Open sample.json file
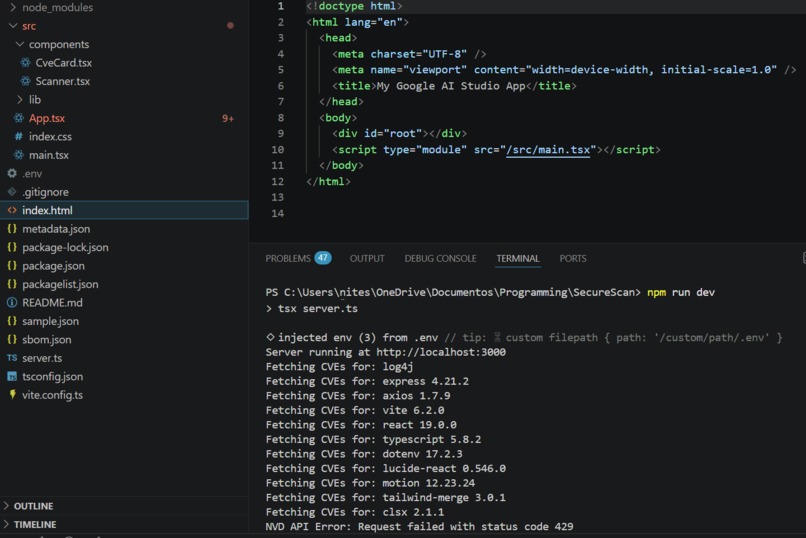 tap(50, 321)
